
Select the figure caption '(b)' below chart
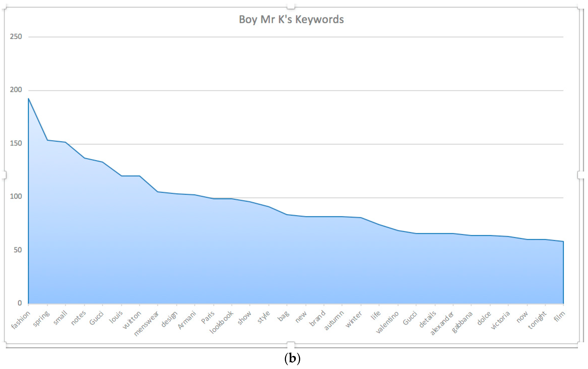click(x=292, y=358)
